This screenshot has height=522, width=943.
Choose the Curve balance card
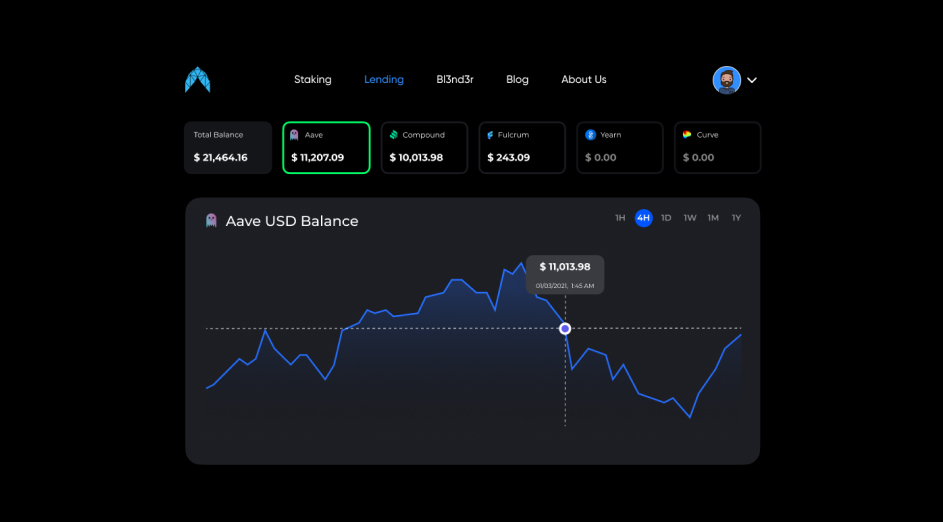(x=717, y=147)
